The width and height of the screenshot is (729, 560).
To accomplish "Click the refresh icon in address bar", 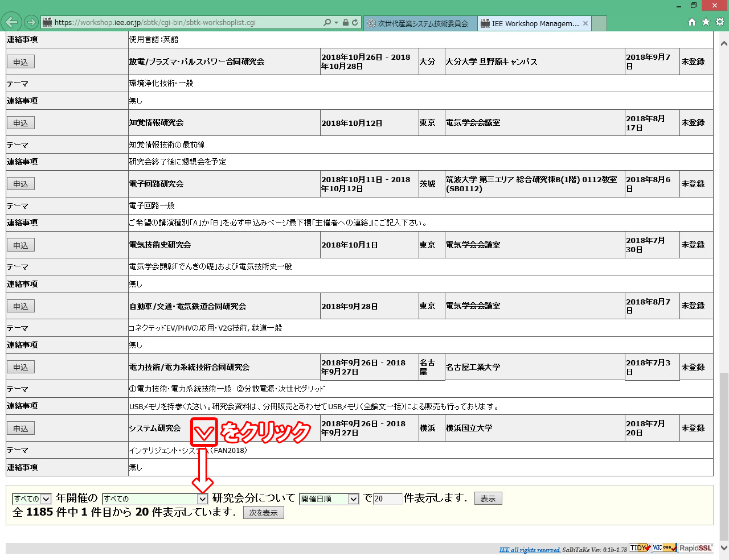I will tap(355, 22).
